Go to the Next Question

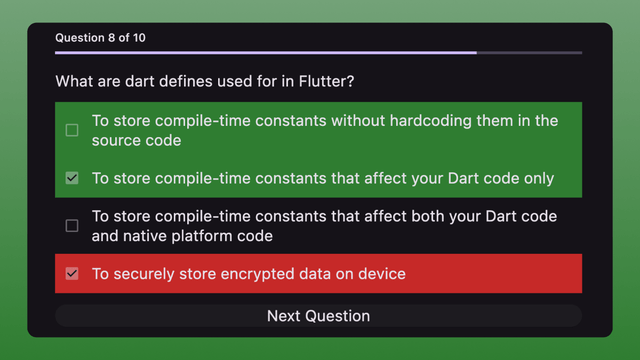[x=318, y=316]
